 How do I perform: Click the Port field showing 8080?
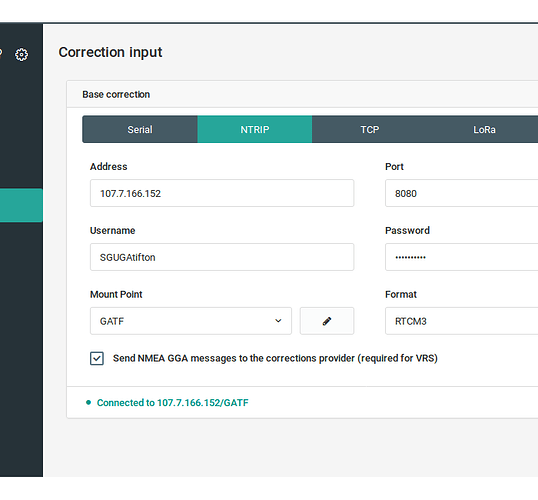pyautogui.click(x=461, y=193)
